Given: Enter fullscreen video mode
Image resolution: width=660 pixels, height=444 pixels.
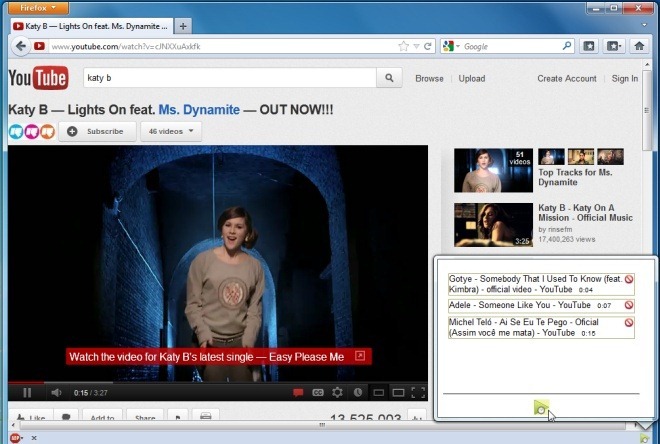Looking at the screenshot, I should 418,393.
